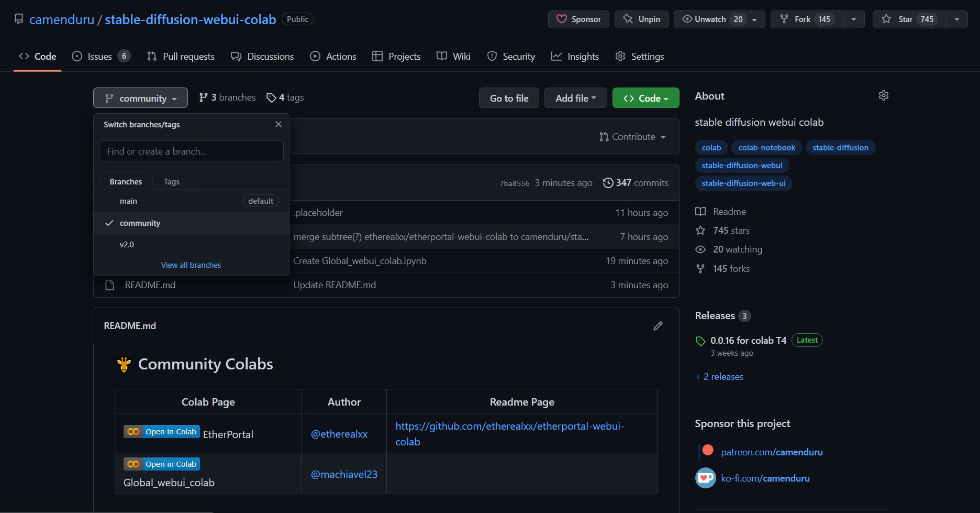The height and width of the screenshot is (513, 980).
Task: Click the README.md file icon
Action: [109, 285]
